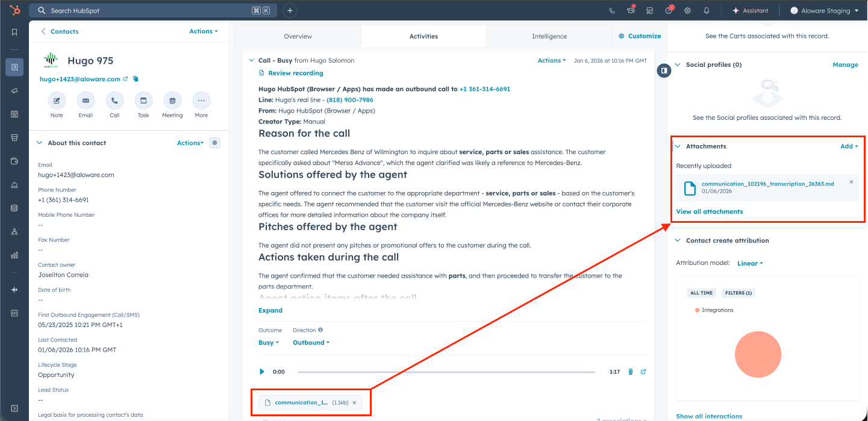This screenshot has width=868, height=421.
Task: Open recording in new window icon
Action: pos(643,372)
